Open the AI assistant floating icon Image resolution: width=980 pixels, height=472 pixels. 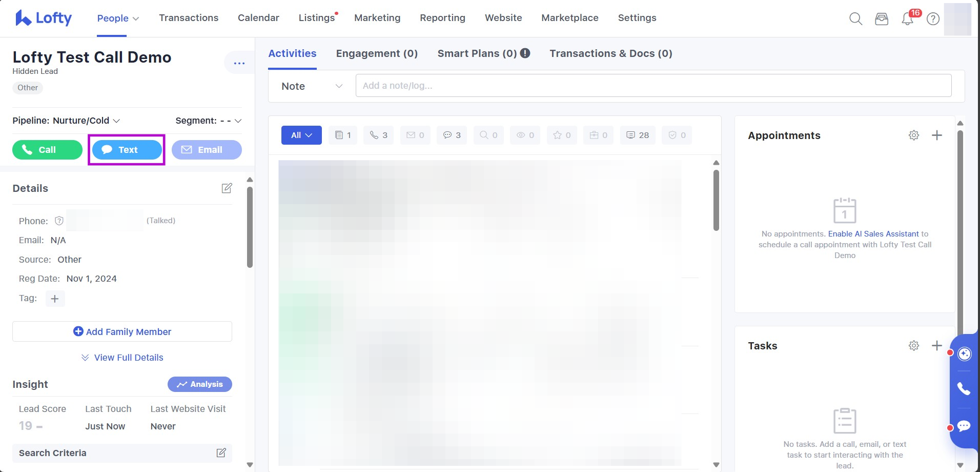coord(964,354)
